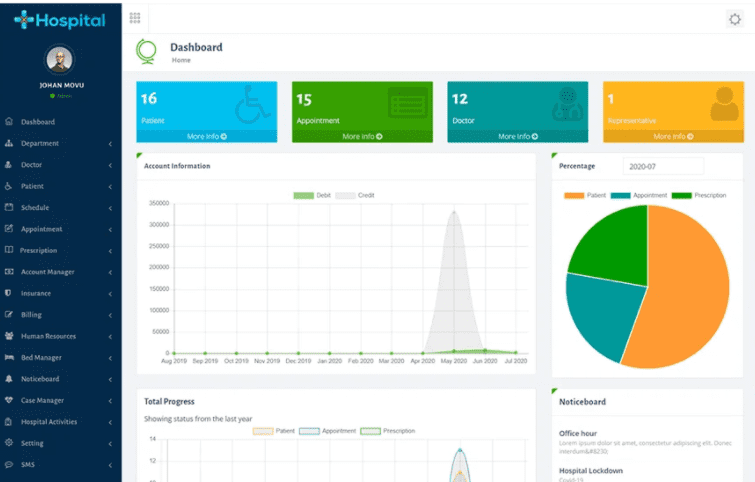The height and width of the screenshot is (482, 755).
Task: Click the Schedule calendar sidebar icon
Action: point(9,207)
